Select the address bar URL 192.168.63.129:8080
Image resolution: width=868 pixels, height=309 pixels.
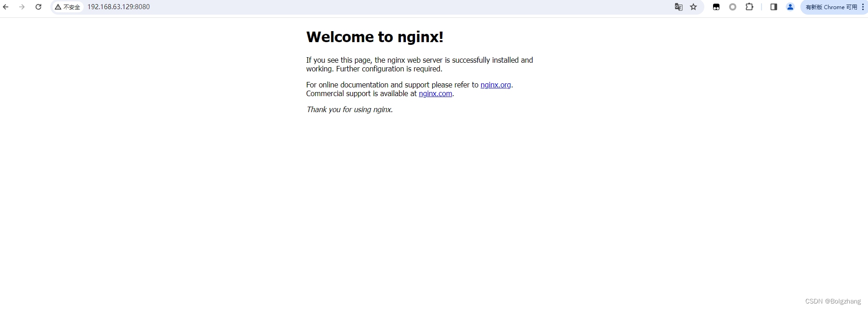pos(119,7)
